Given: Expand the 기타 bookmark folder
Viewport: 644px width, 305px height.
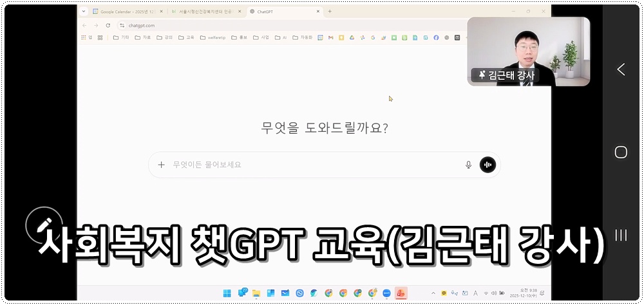Looking at the screenshot, I should [x=121, y=37].
